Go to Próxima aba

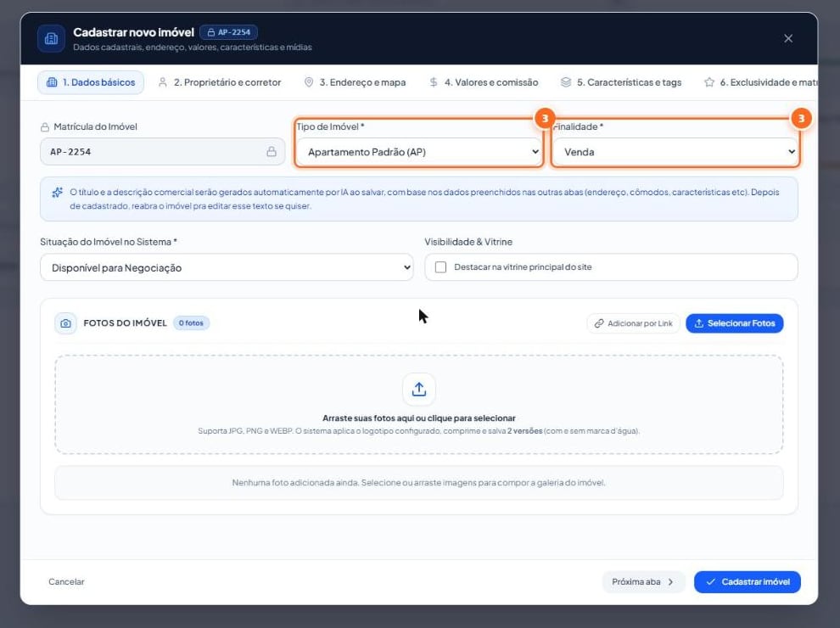tap(643, 582)
